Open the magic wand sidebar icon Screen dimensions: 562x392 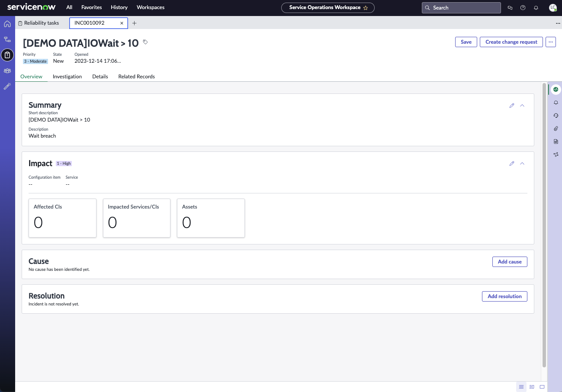tap(7, 86)
